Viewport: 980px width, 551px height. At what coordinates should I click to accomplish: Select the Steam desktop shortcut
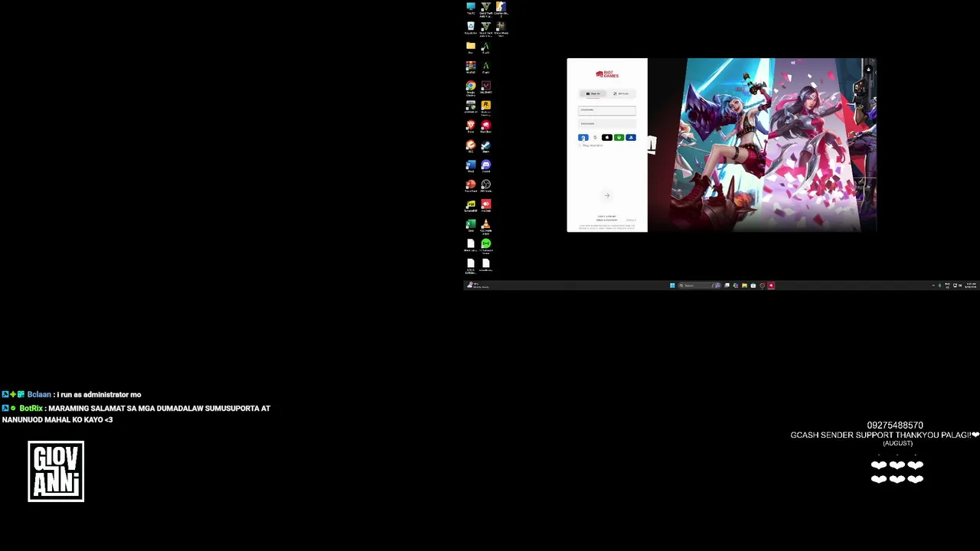point(485,146)
